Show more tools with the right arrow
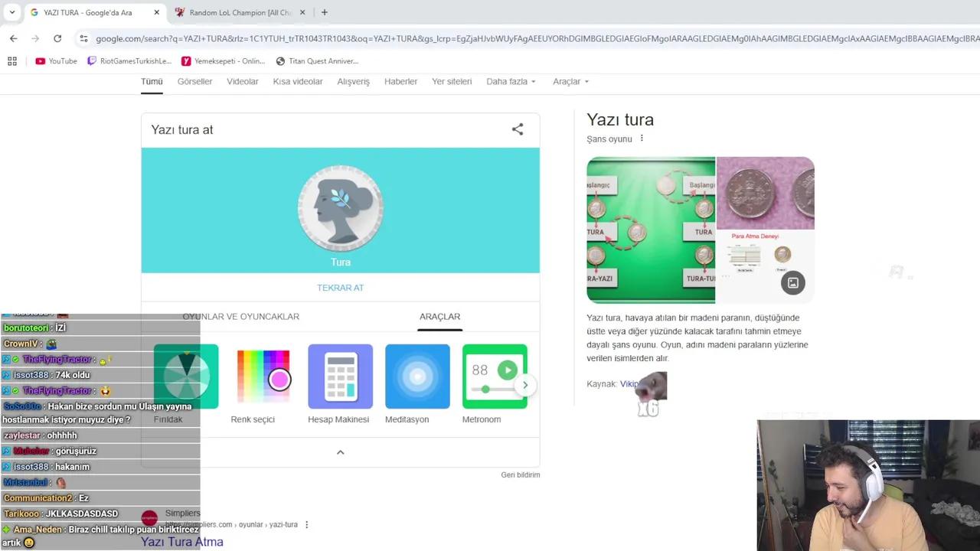980x551 pixels. point(525,385)
